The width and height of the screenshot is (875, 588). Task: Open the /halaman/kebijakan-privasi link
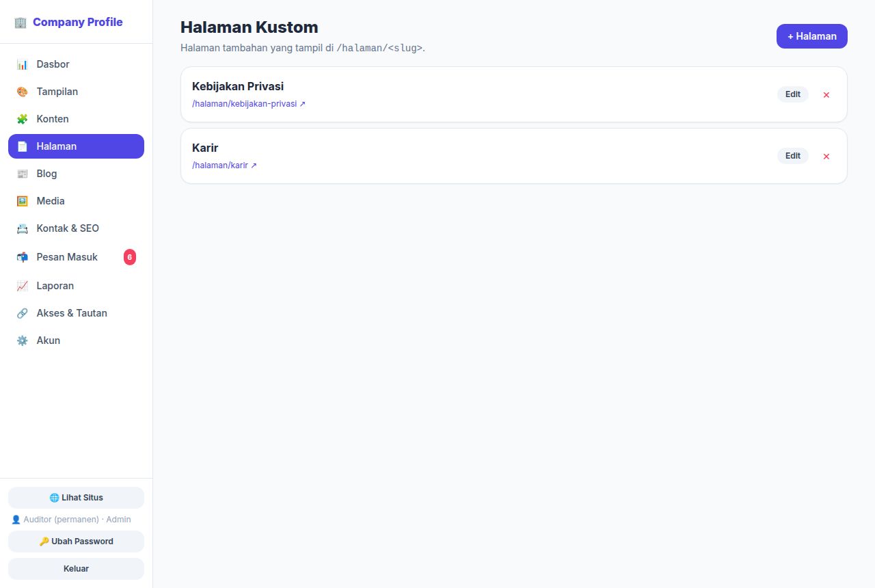249,104
